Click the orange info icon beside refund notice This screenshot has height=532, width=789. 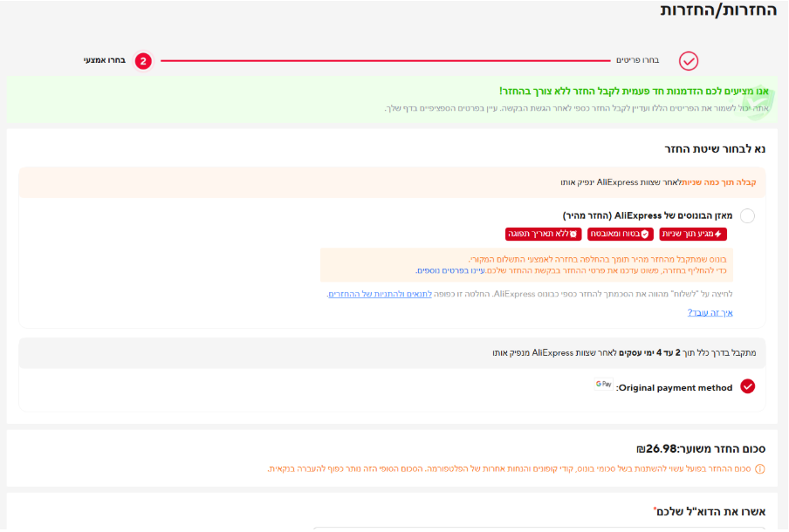tap(759, 469)
